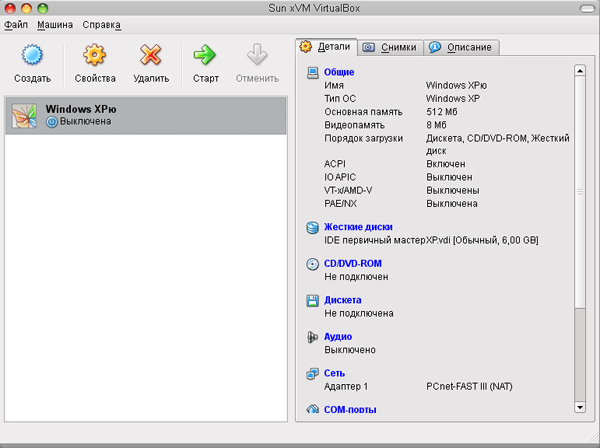Click the ACPI label
This screenshot has width=600, height=448.
pyautogui.click(x=335, y=164)
